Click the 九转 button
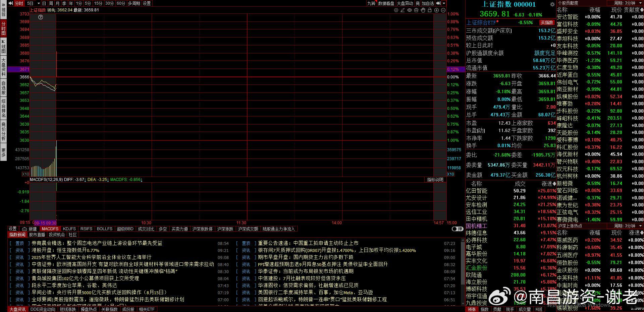Image resolution: width=644 pixels, height=312 pixels. [x=371, y=3]
